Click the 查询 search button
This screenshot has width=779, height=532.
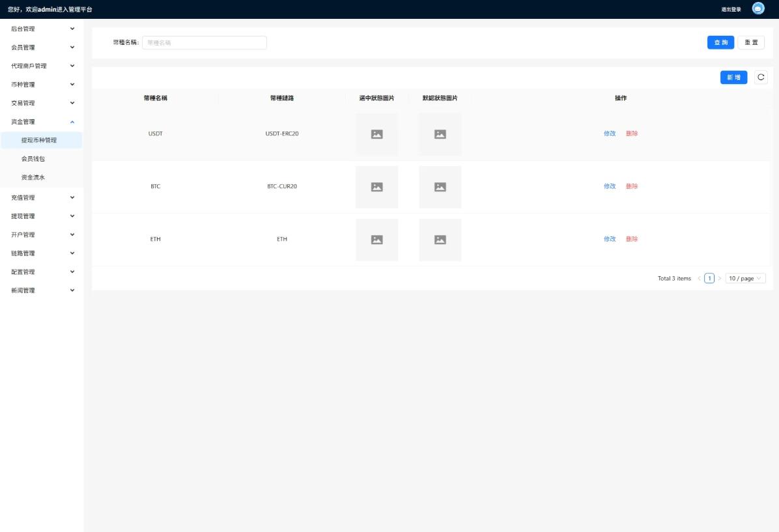tap(720, 42)
